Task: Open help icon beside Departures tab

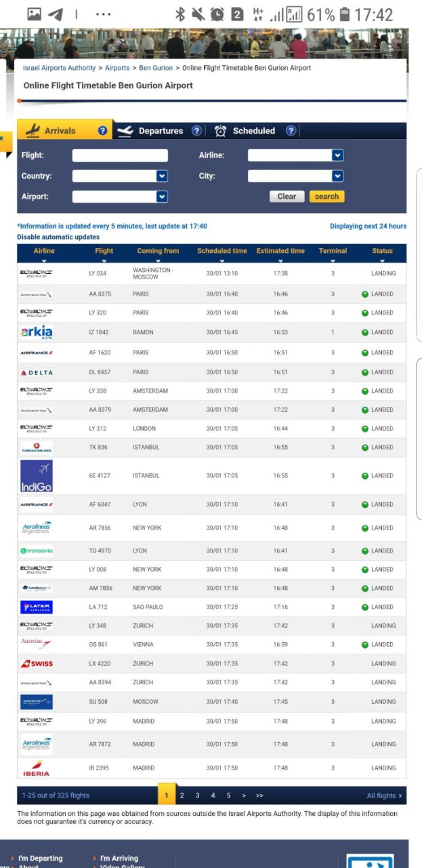Action: 196,131
